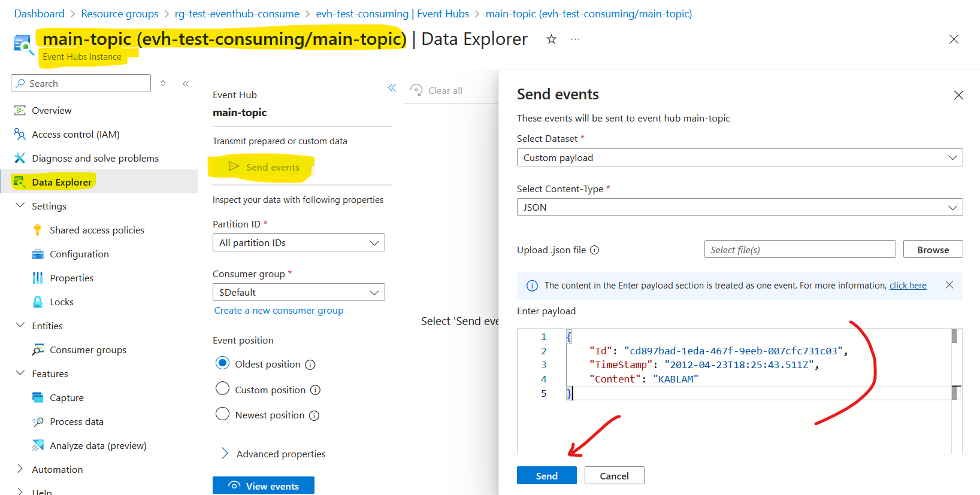
Task: Dismiss the payload info banner
Action: (949, 285)
